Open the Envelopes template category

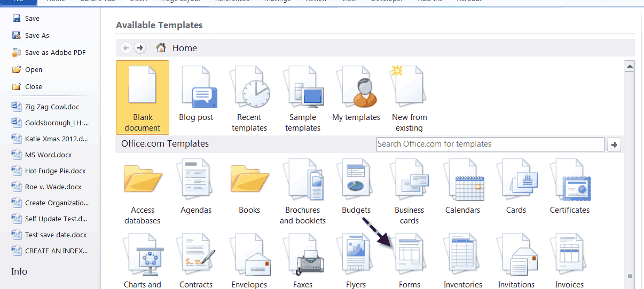click(x=249, y=261)
